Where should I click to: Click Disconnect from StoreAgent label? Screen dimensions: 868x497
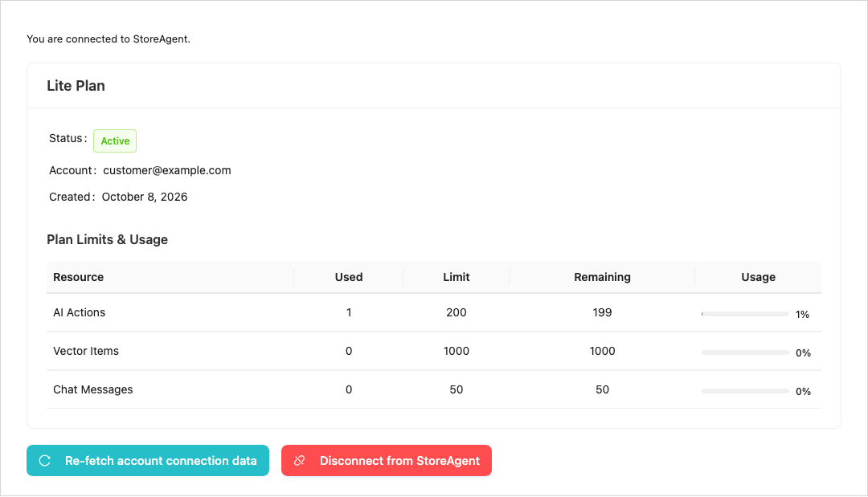(x=399, y=461)
